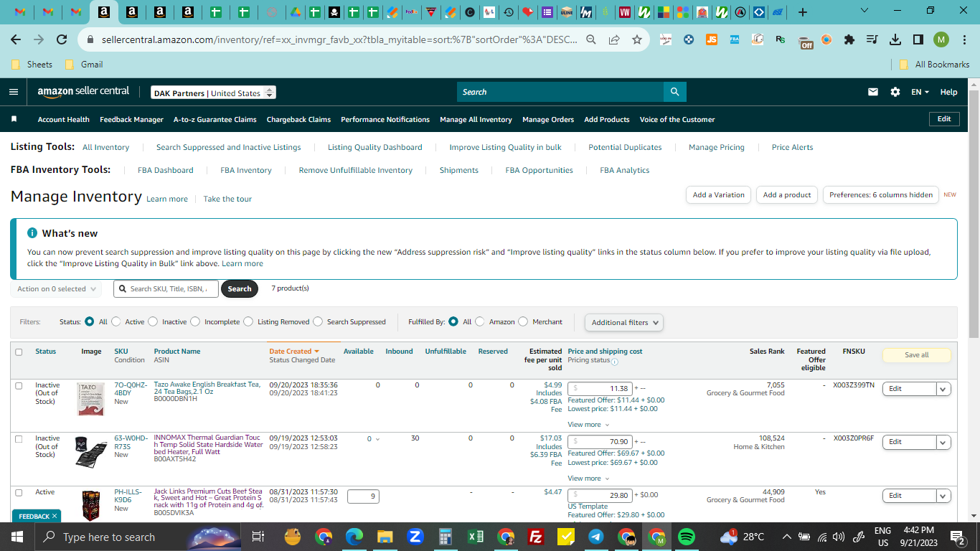The image size is (980, 551).
Task: Open Zoom from the taskbar
Action: (x=415, y=537)
